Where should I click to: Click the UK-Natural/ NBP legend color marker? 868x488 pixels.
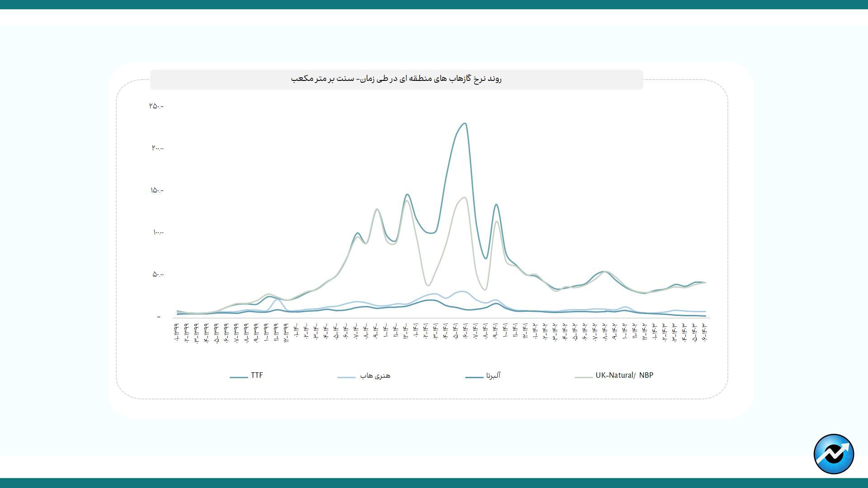pos(584,377)
